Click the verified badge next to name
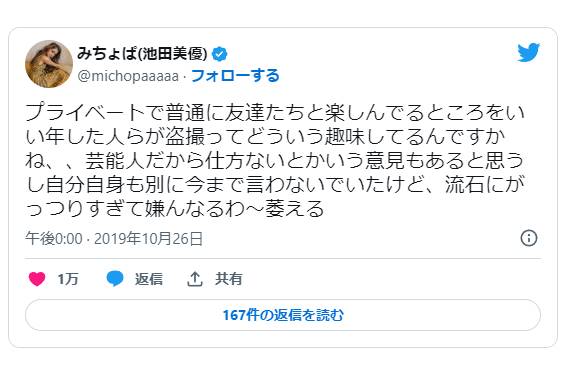 tap(219, 54)
